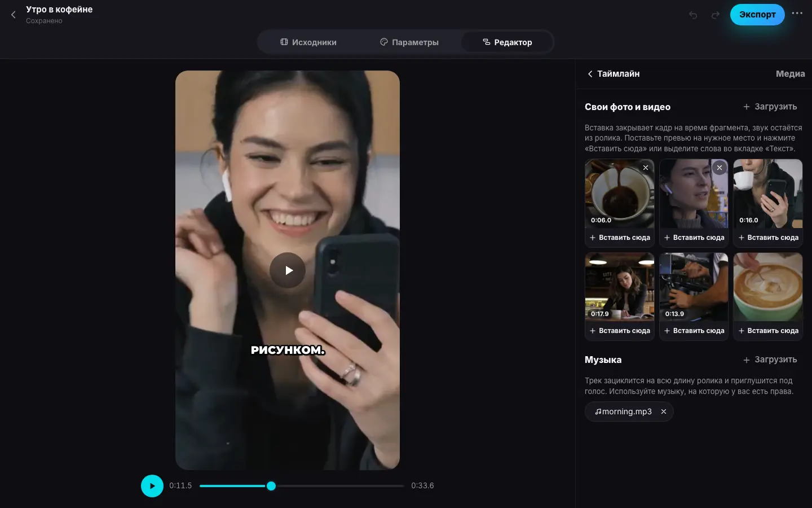Click the РИСУНКОМ. subtitle on the preview
The height and width of the screenshot is (508, 812).
coord(288,350)
